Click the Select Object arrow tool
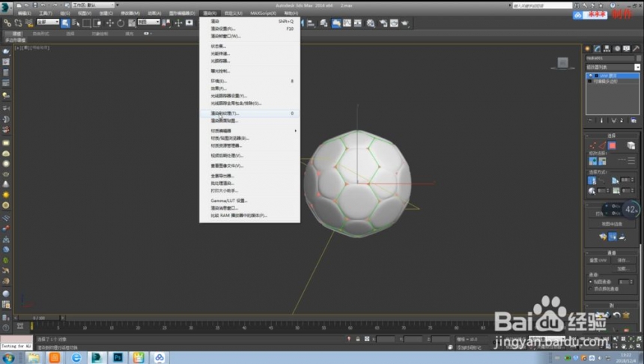 coord(65,23)
